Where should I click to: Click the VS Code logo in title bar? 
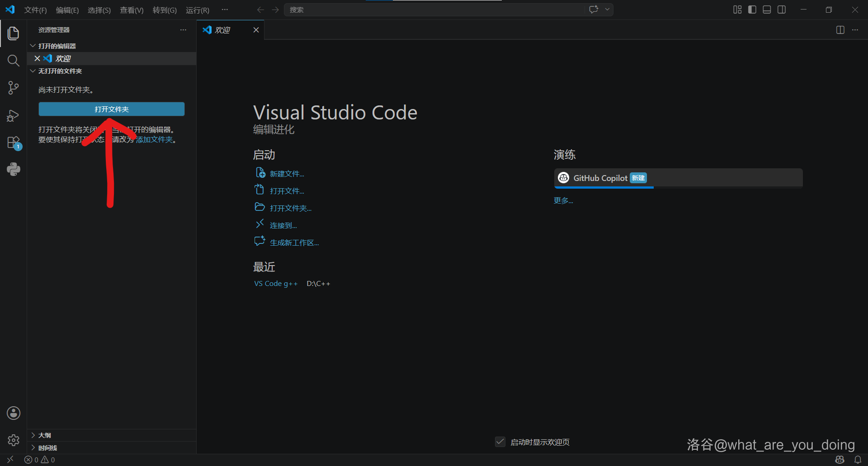pyautogui.click(x=10, y=10)
